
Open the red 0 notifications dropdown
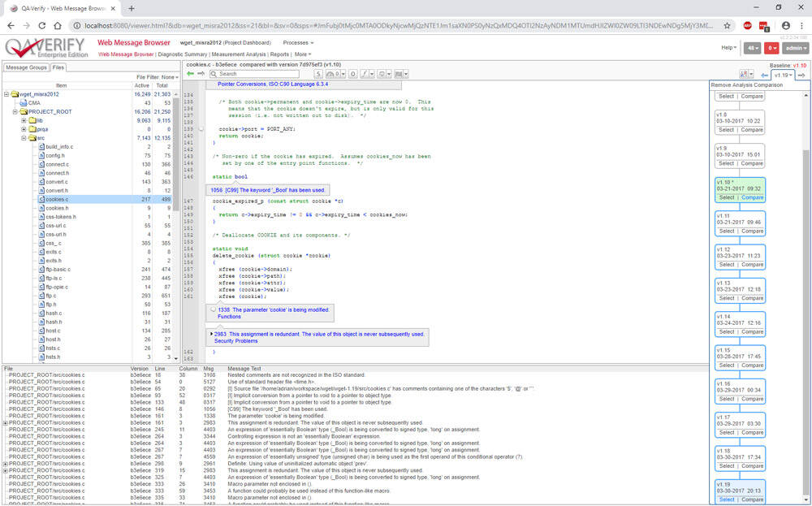(x=771, y=48)
